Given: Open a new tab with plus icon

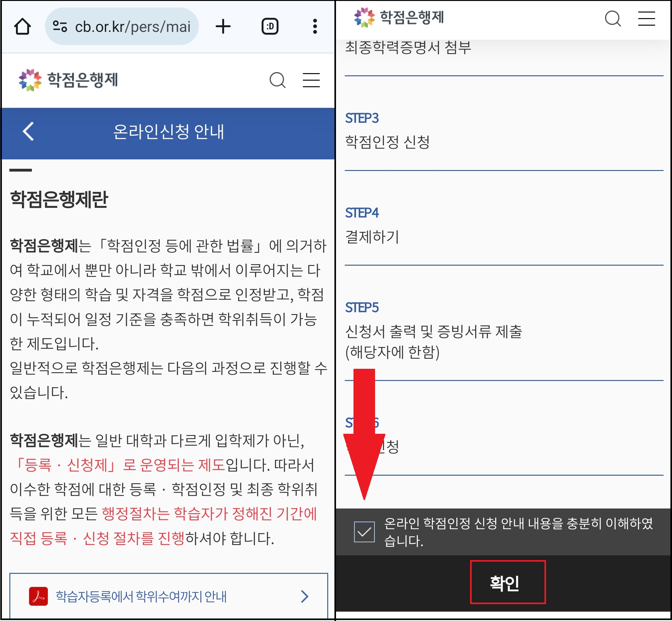Looking at the screenshot, I should [223, 27].
